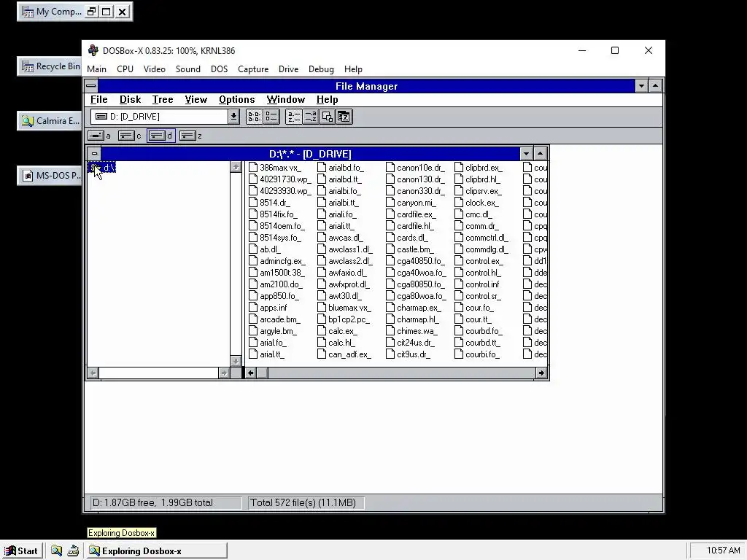The width and height of the screenshot is (747, 560).
Task: Click the sort-by-date toolbar icon
Action: (x=344, y=117)
